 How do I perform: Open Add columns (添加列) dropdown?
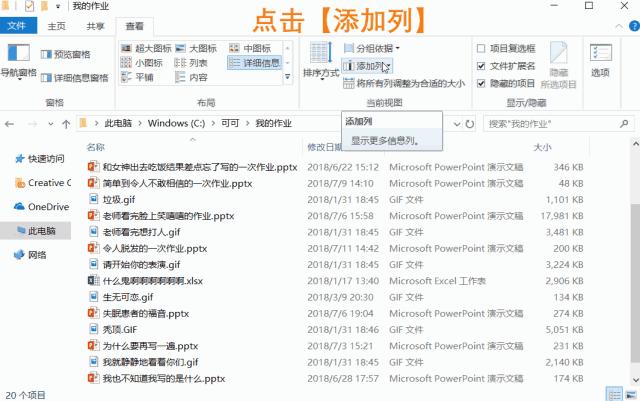(367, 66)
